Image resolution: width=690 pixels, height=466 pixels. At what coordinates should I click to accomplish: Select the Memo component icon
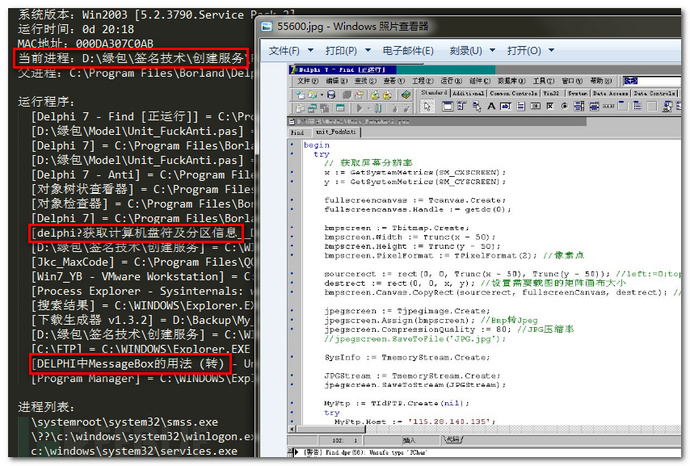521,106
